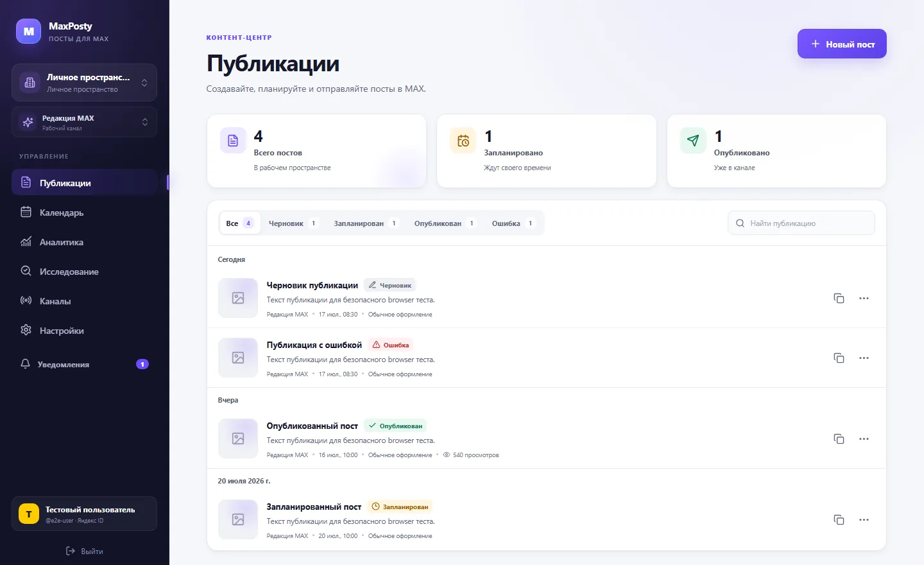Screen dimensions: 924x565
Task: Click the sparkle icon of Редакция MAX
Action: click(28, 122)
